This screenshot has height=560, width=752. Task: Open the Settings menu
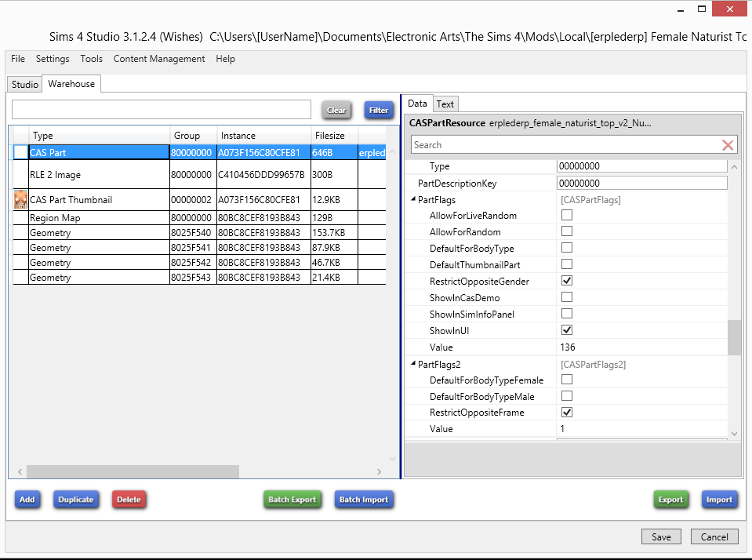[53, 59]
